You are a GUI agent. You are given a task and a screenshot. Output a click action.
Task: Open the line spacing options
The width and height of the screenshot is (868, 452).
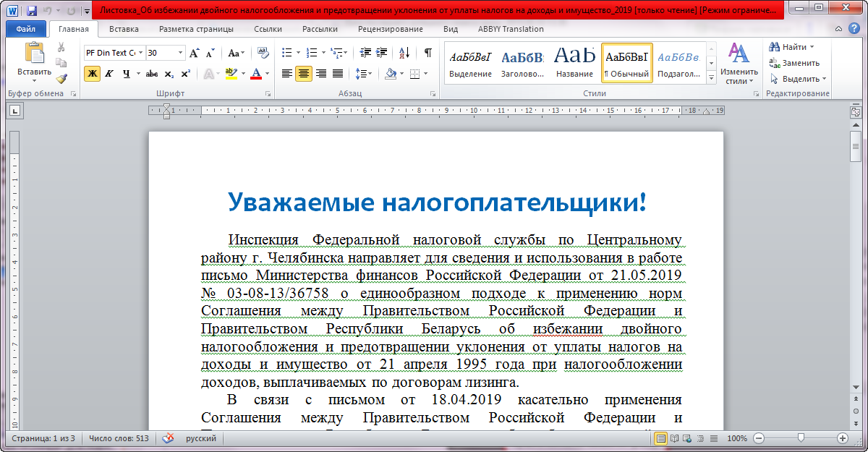tap(364, 74)
